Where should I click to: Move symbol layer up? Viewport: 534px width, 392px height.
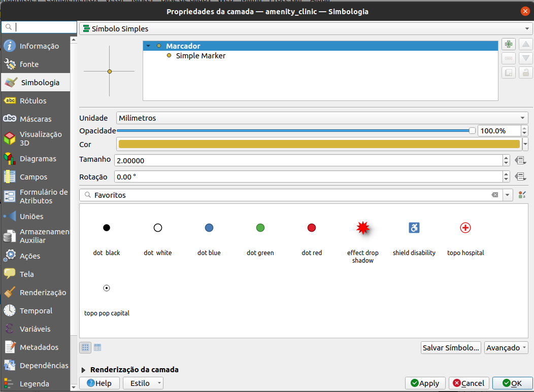[x=525, y=44]
